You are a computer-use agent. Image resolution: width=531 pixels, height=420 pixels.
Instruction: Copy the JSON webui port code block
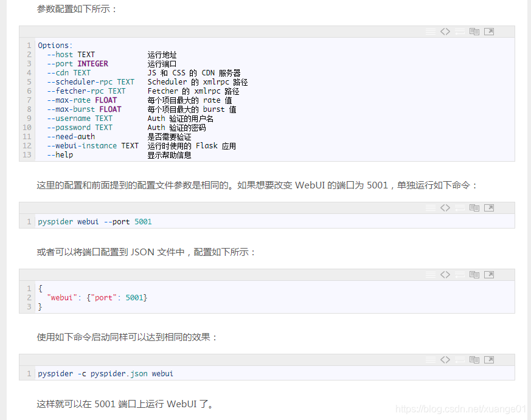coord(474,275)
